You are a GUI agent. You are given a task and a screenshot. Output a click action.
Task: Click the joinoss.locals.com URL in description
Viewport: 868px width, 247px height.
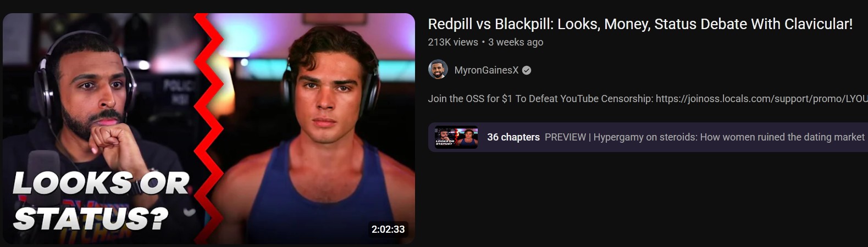(x=761, y=99)
